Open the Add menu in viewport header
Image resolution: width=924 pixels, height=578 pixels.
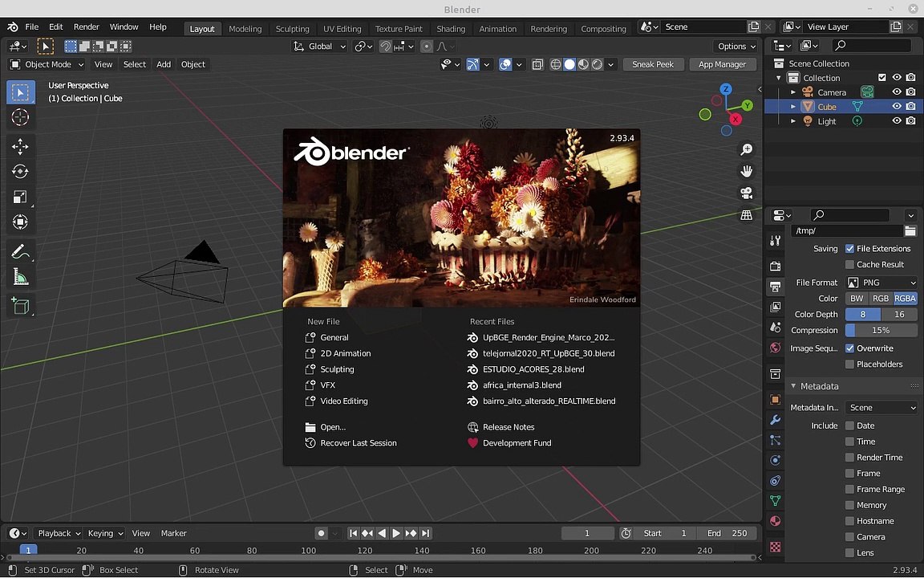tap(164, 64)
